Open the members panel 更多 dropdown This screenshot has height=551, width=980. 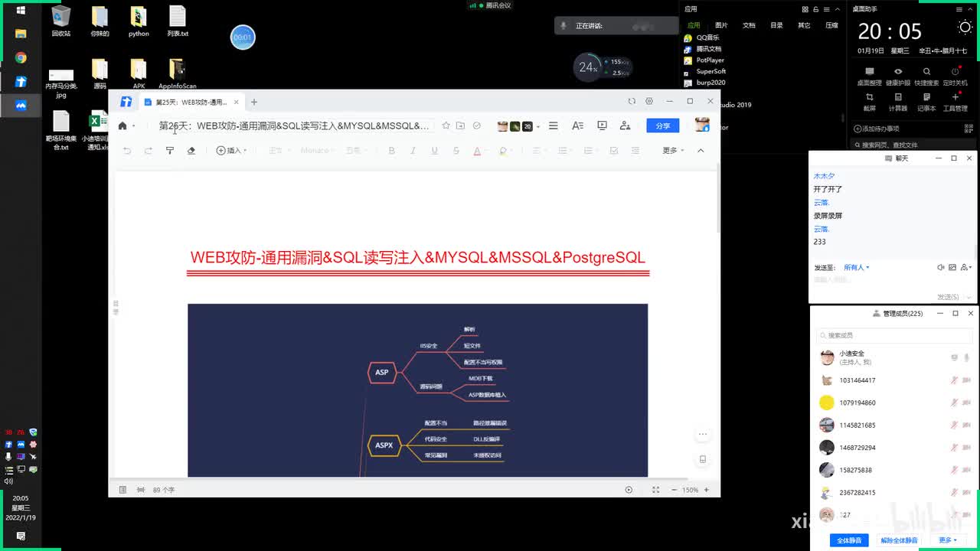pyautogui.click(x=948, y=540)
